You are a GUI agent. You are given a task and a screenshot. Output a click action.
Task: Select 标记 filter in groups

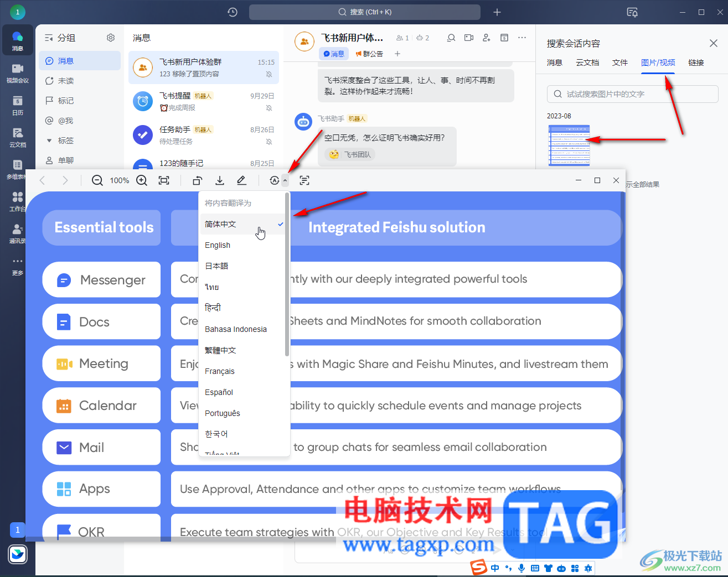point(80,101)
